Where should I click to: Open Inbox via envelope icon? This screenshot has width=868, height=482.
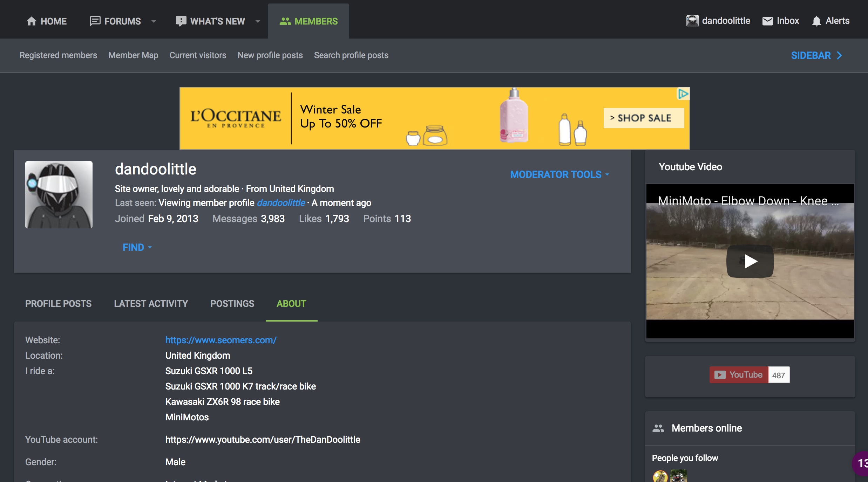767,21
